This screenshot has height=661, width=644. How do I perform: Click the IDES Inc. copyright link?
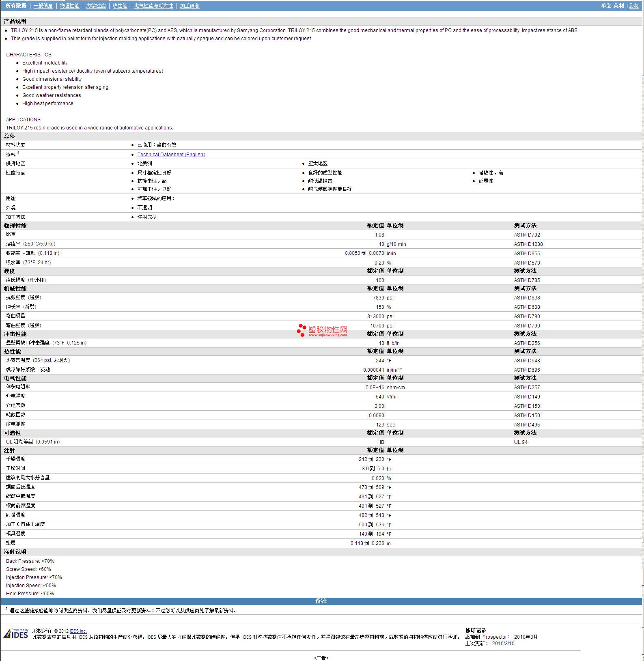click(x=78, y=631)
